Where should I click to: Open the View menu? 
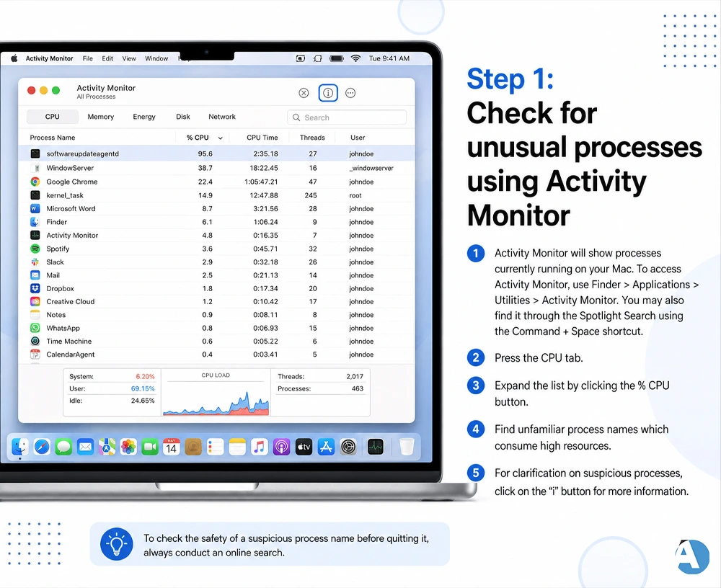[x=129, y=58]
